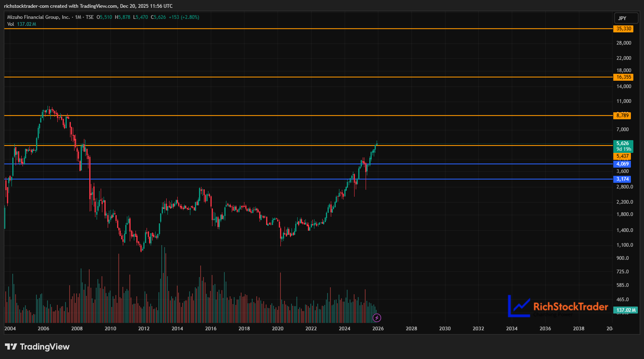Select the orange 35,330 price label
Screen dimensions: 644x359
pos(624,29)
